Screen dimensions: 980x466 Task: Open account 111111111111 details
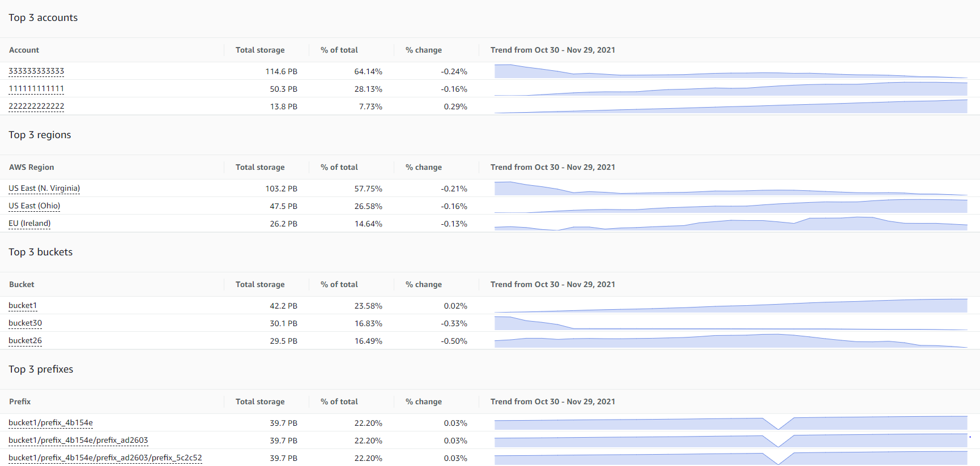coord(36,89)
